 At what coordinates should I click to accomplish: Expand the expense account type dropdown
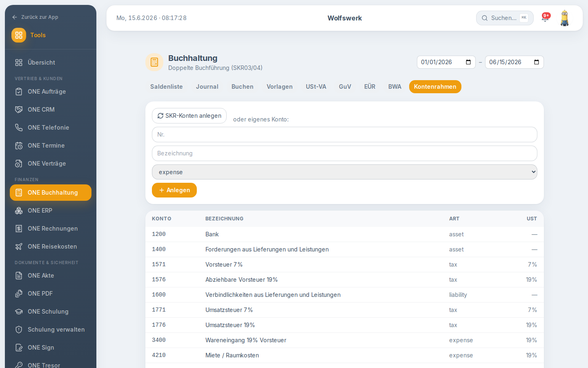(345, 172)
